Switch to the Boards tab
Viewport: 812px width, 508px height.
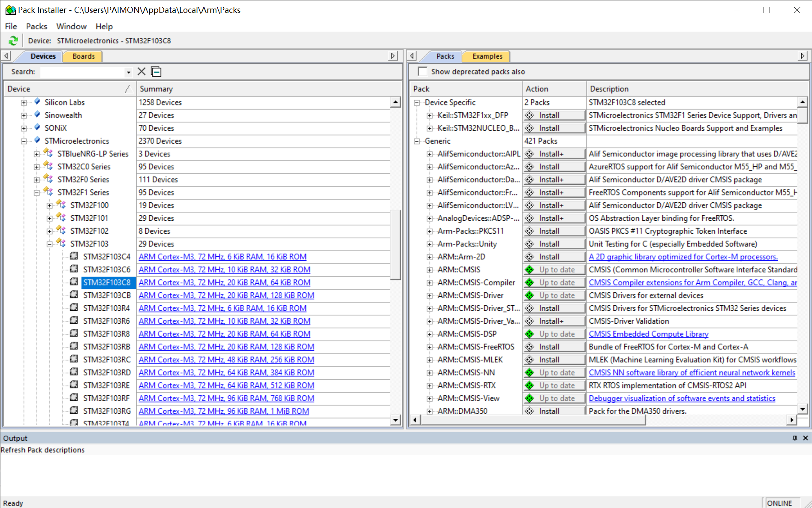click(x=83, y=56)
